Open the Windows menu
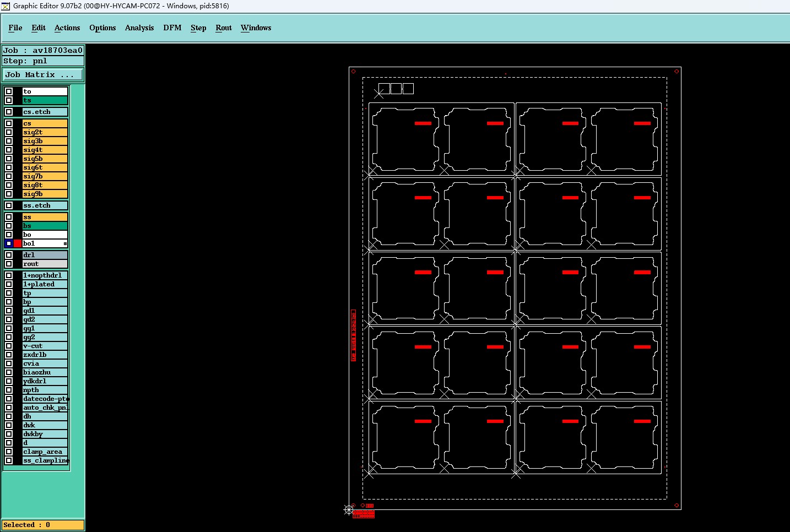 coord(256,28)
